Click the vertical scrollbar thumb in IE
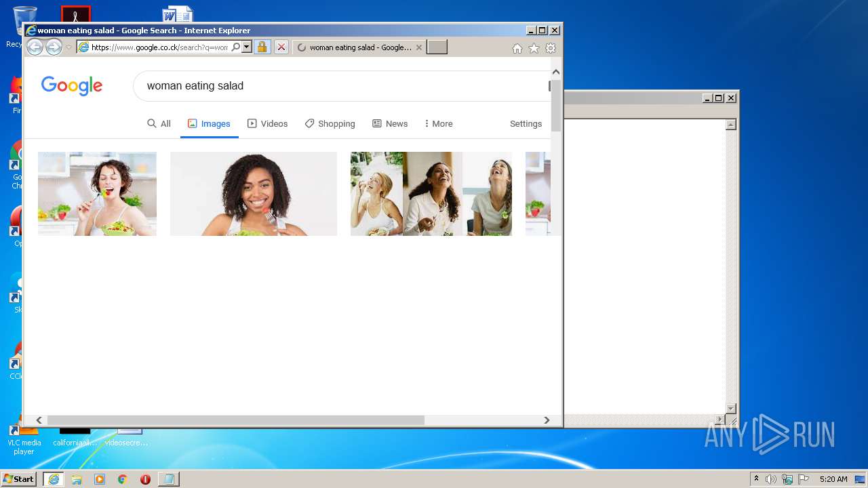This screenshot has width=868, height=488. 556,105
